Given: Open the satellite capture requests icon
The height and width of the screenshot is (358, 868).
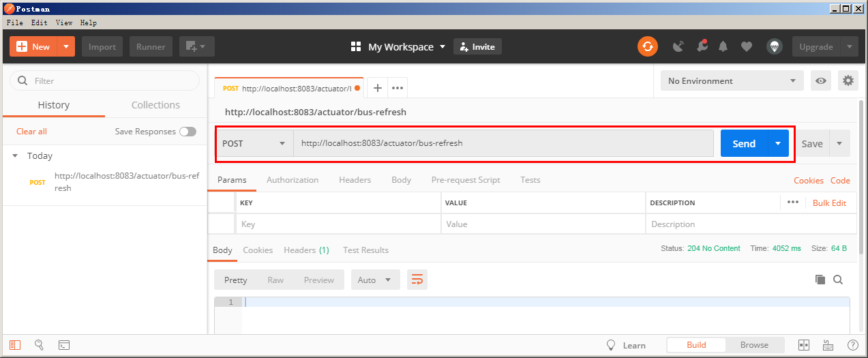Looking at the screenshot, I should [x=678, y=46].
